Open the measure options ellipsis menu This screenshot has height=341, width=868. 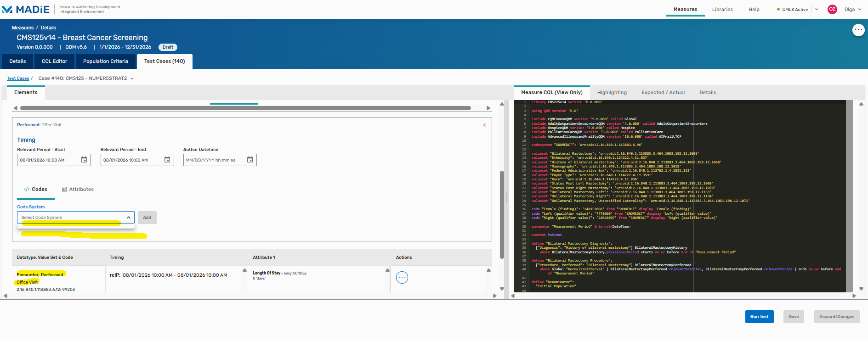click(x=858, y=30)
